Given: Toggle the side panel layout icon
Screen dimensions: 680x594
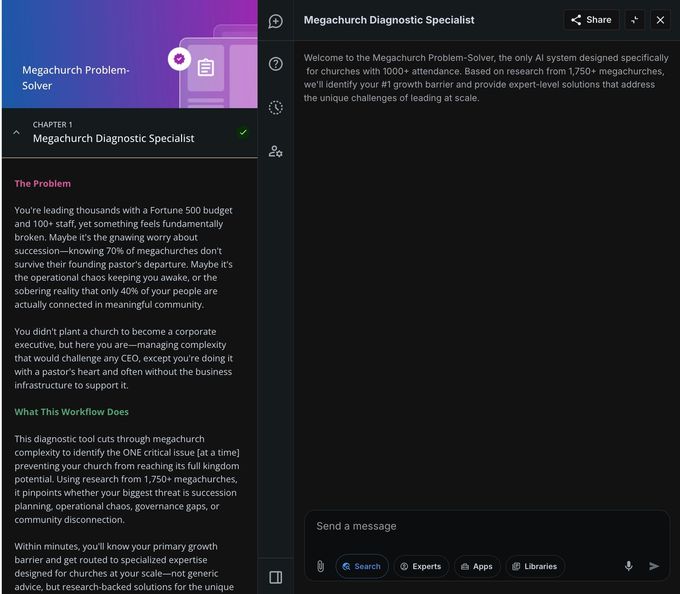Looking at the screenshot, I should tap(275, 577).
